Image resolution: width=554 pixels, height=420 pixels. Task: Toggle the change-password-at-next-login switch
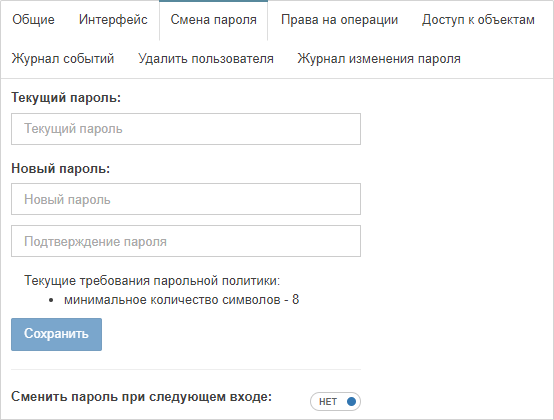pos(335,402)
